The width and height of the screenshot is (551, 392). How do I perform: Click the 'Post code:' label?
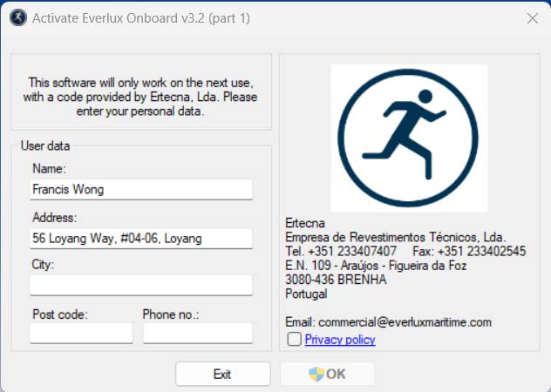(60, 314)
